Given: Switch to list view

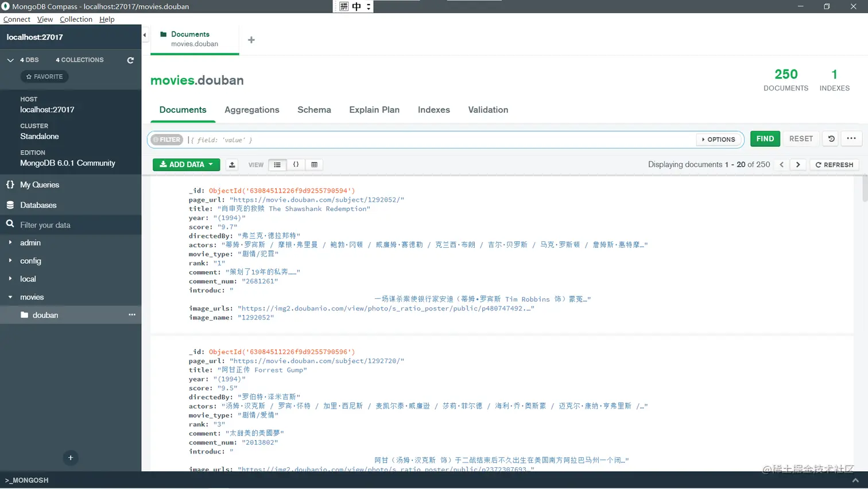Looking at the screenshot, I should [x=277, y=165].
